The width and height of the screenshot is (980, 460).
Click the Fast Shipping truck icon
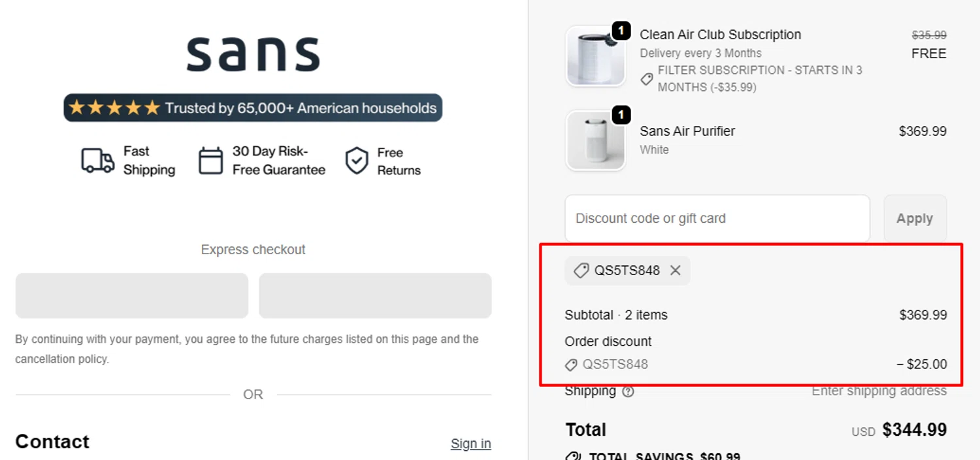97,160
